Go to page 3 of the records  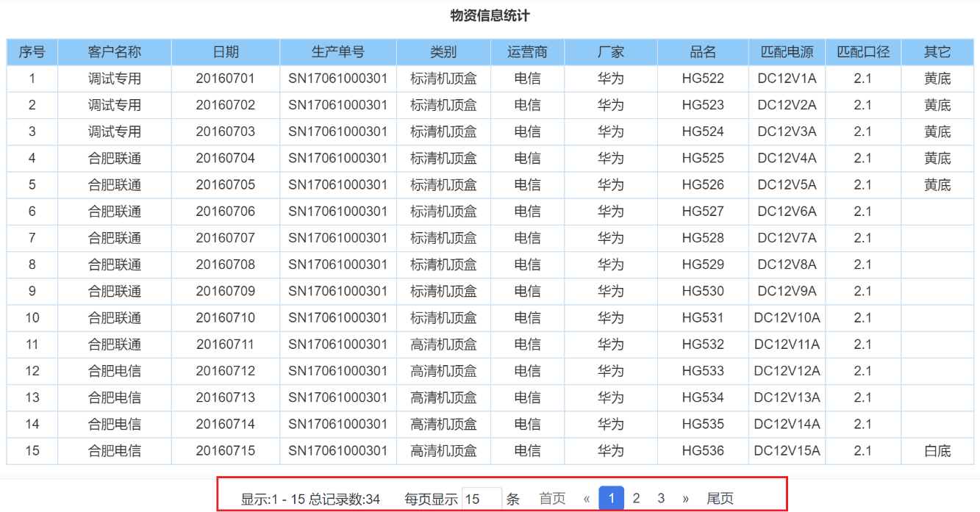pos(661,499)
